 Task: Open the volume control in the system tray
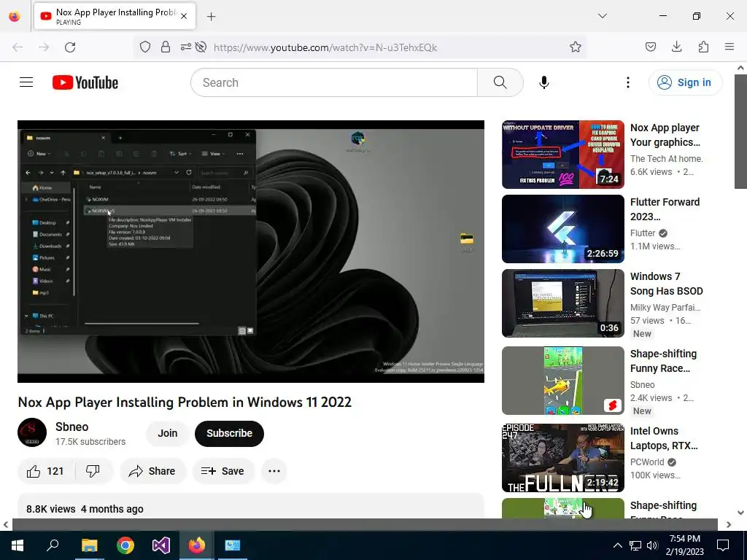pyautogui.click(x=653, y=545)
